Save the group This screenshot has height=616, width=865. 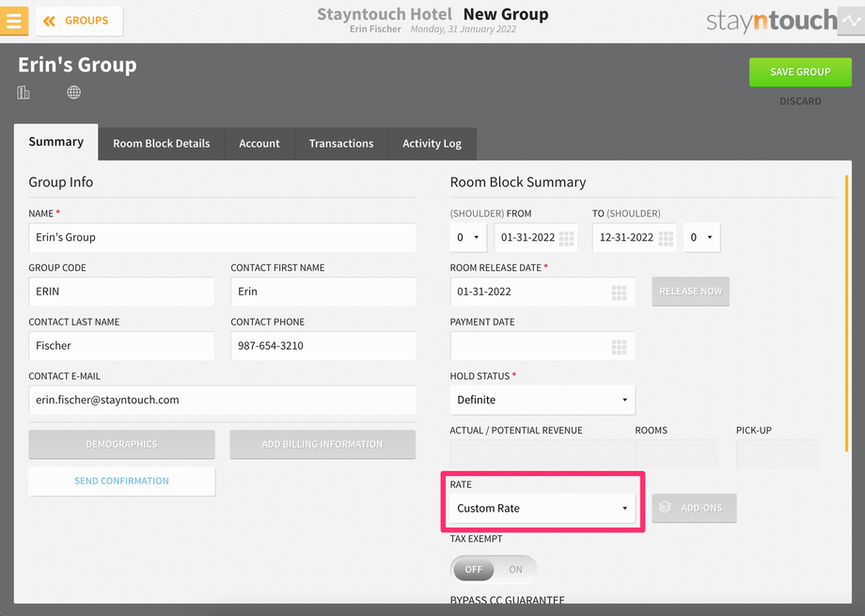click(x=800, y=71)
